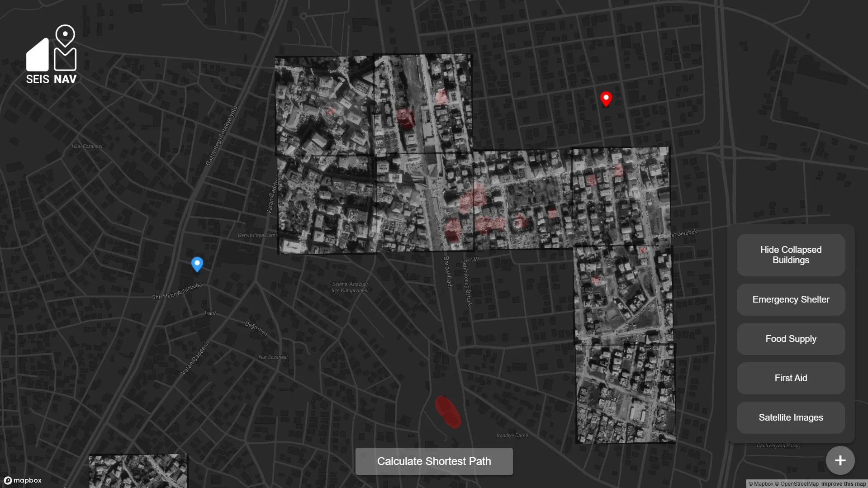Click the Şehit Recep Öztürk street label

tap(466, 283)
